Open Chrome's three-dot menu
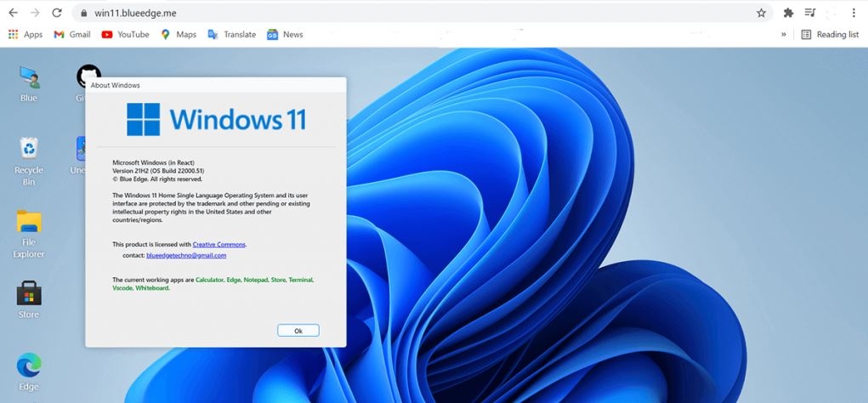This screenshot has height=403, width=868. pos(854,13)
